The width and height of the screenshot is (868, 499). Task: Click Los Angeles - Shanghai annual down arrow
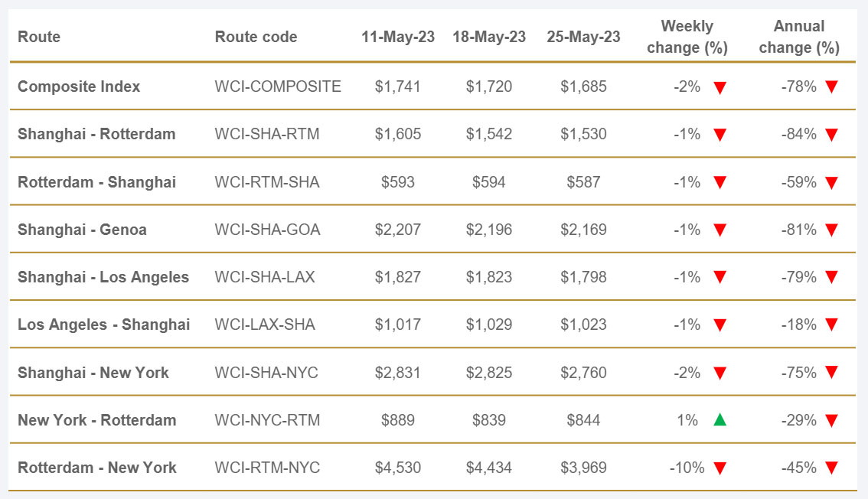pyautogui.click(x=831, y=325)
